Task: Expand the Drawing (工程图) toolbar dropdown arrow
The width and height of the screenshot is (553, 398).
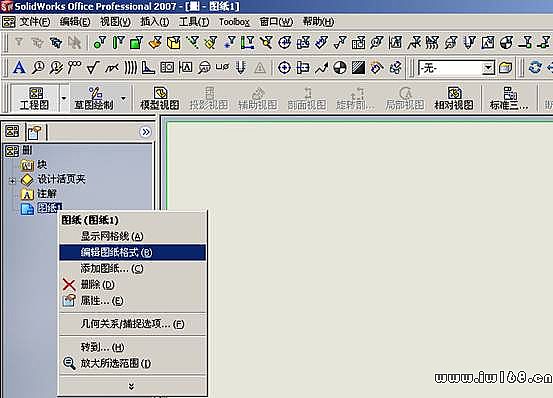Action: (64, 98)
